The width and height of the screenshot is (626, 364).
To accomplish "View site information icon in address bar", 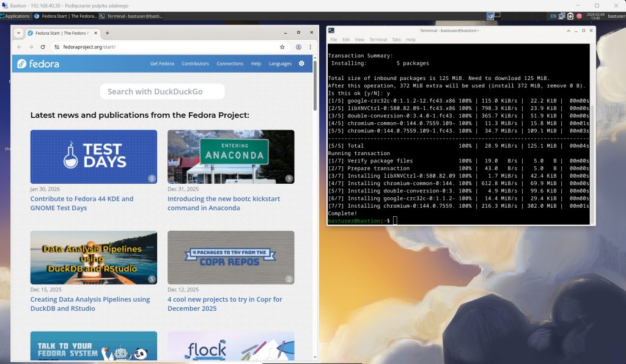I will click(57, 47).
